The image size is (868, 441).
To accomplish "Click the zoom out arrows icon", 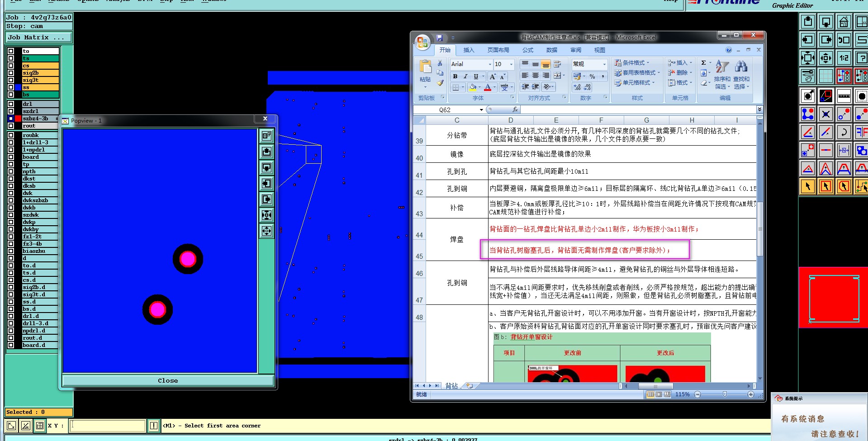I will pyautogui.click(x=808, y=58).
